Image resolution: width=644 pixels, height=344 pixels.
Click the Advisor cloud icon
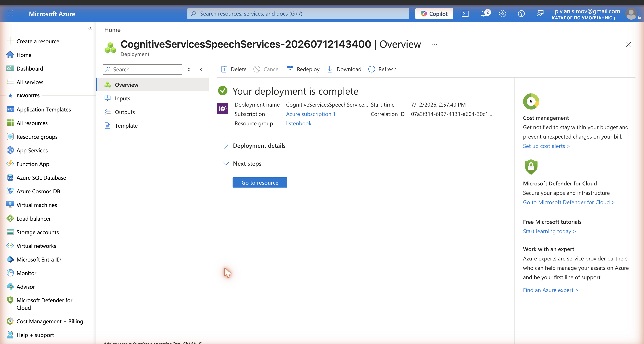pos(10,287)
